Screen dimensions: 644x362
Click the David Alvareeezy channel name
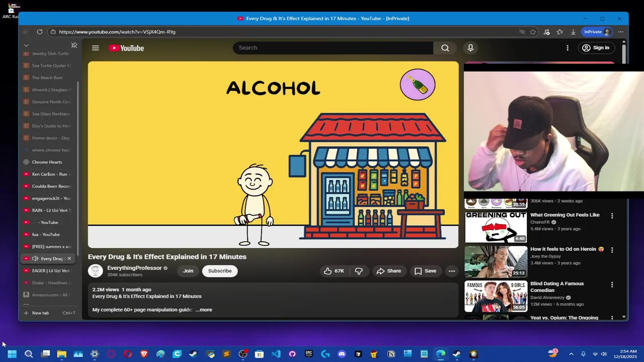click(547, 298)
